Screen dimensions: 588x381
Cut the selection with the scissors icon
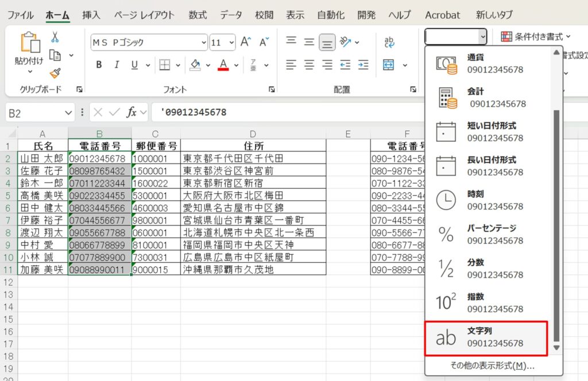point(55,37)
